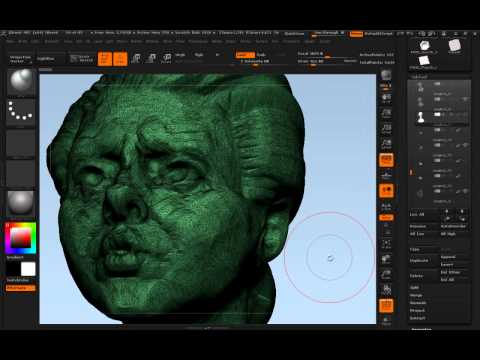Click the Extract button
Screen dimensions: 480x360
[x=417, y=318]
